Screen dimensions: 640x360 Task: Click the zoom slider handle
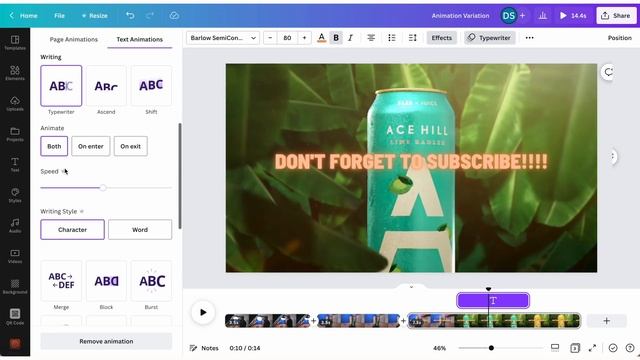point(491,348)
